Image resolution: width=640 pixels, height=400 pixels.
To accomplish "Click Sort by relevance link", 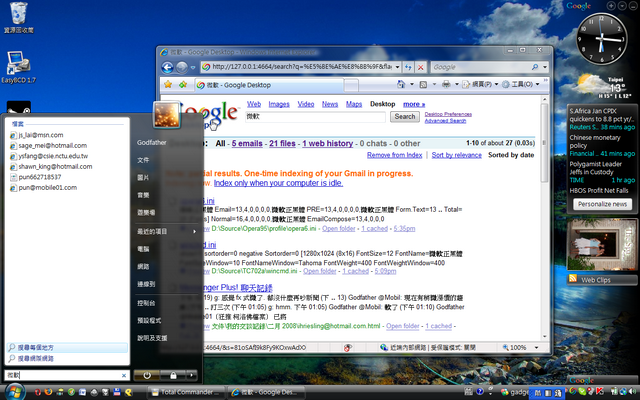I will click(x=456, y=155).
